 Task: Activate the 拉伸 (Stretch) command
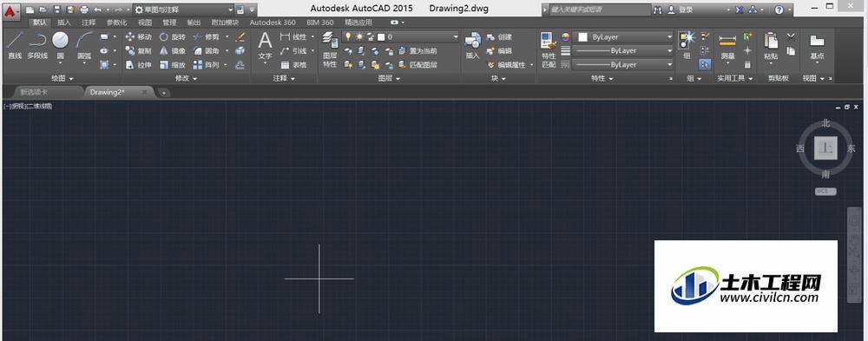pos(138,65)
